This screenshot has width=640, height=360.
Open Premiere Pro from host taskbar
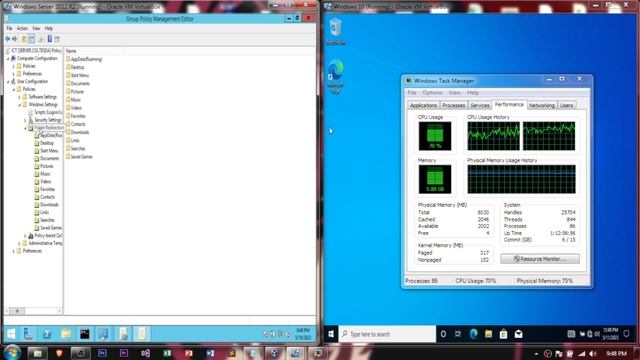click(124, 353)
